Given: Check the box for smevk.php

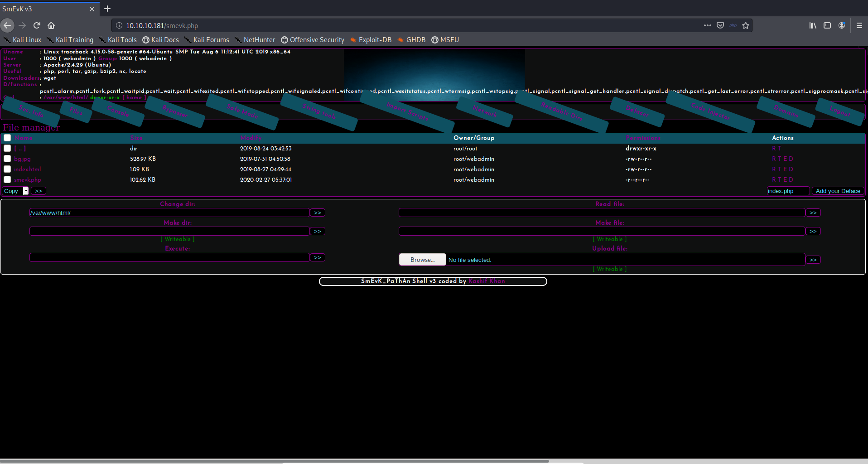Looking at the screenshot, I should click(7, 179).
